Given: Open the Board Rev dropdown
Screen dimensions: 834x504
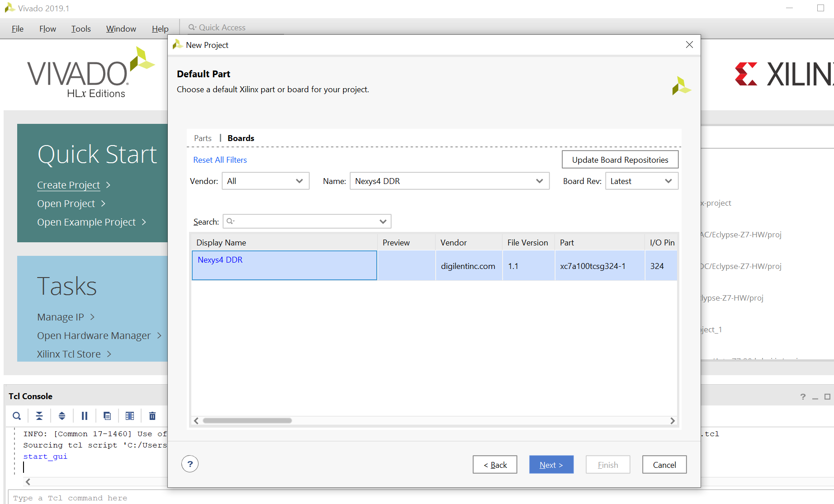Looking at the screenshot, I should click(642, 181).
